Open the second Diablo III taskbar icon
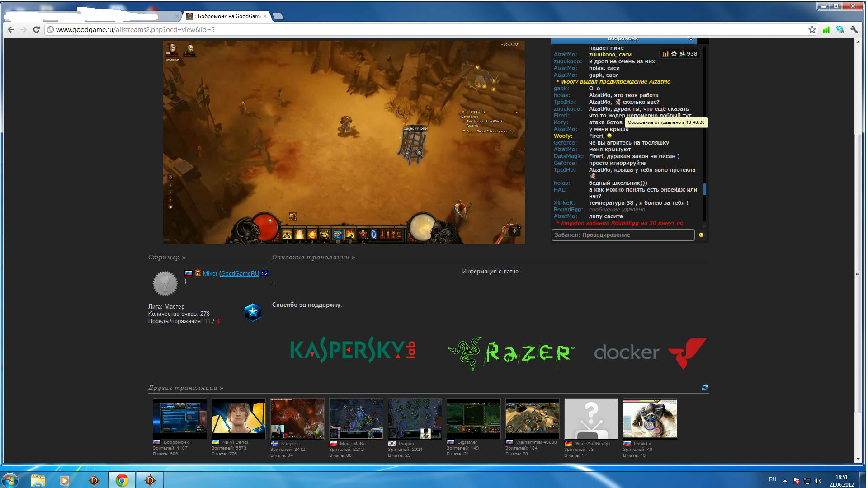This screenshot has width=868, height=488. pyautogui.click(x=150, y=480)
